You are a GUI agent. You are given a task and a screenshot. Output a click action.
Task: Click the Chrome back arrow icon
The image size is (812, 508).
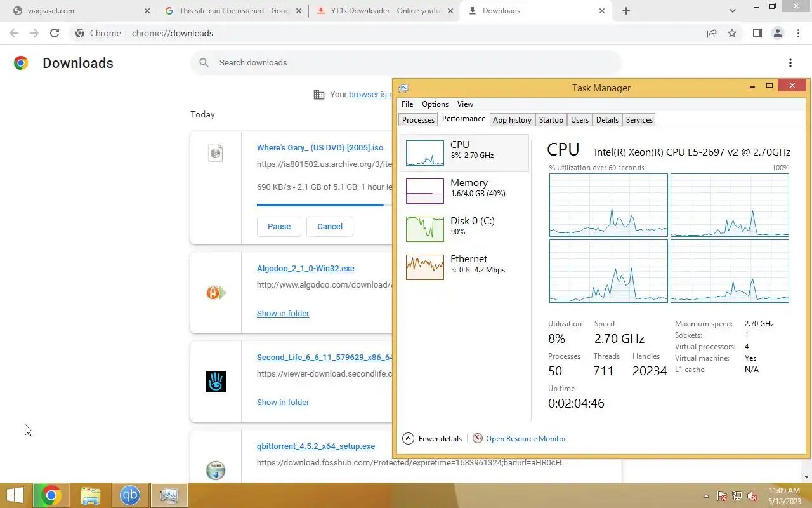coord(14,33)
